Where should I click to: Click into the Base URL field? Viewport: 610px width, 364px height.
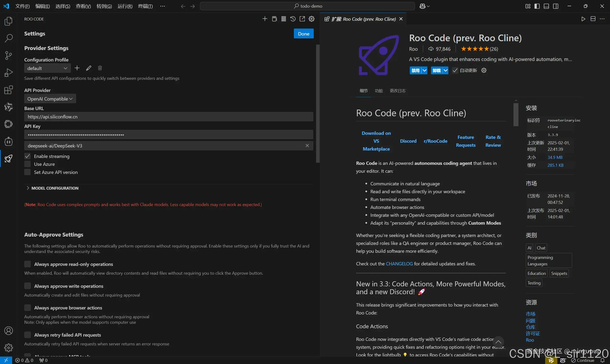coord(169,117)
